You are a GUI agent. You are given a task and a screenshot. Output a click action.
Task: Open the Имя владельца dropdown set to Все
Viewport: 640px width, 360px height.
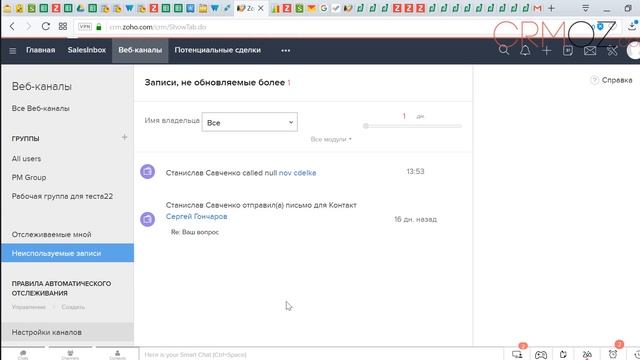(x=249, y=122)
